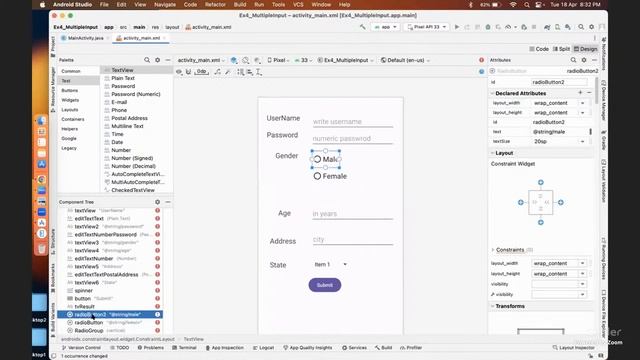Click the Search Everywhere magnifier in the main toolbar
Viewport: 640px width, 360px height.
[581, 27]
